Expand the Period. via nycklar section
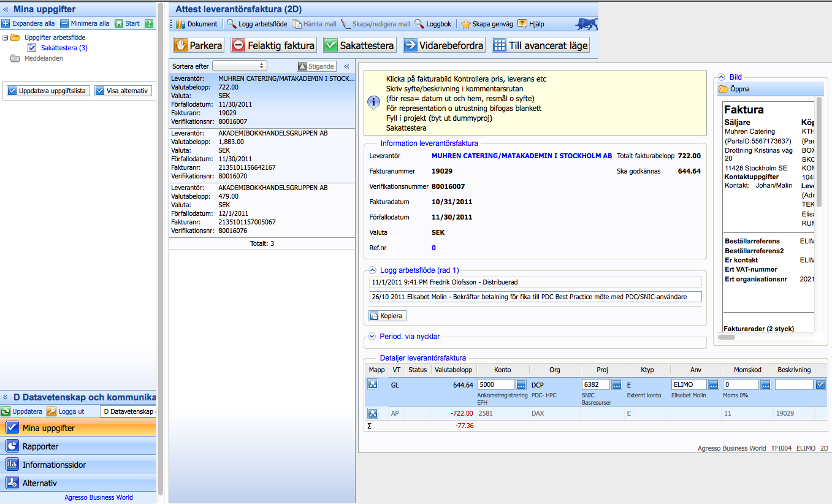The width and height of the screenshot is (832, 504). (x=372, y=336)
